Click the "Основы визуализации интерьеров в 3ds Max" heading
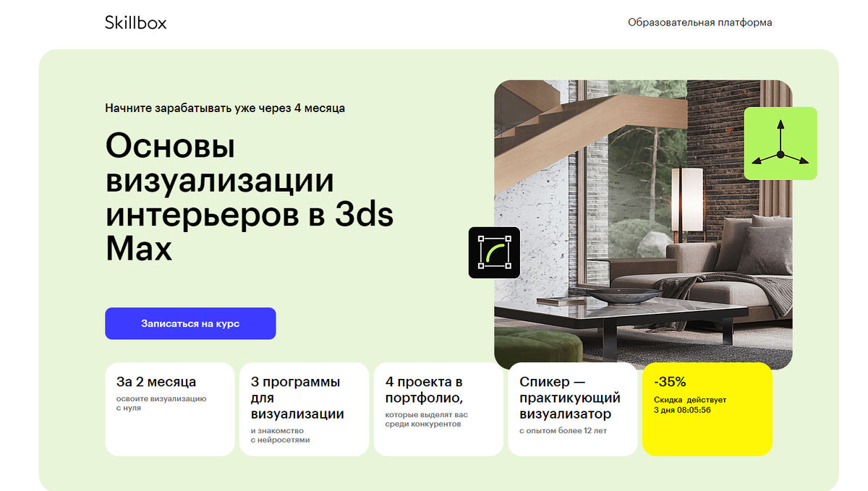 point(250,197)
